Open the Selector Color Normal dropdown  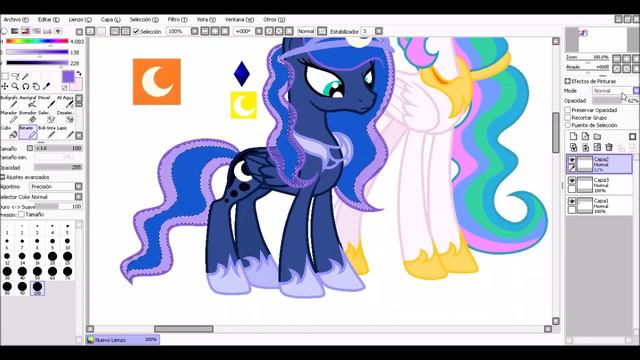78,197
